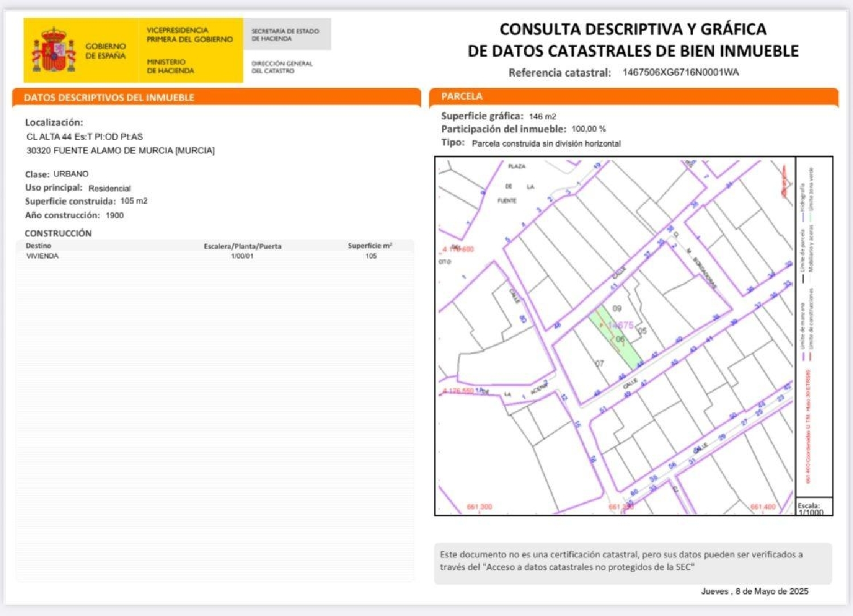Click 'SECRETARÍA DE ESTADO DE HACIENDA' text
The image size is (853, 616).
285,35
